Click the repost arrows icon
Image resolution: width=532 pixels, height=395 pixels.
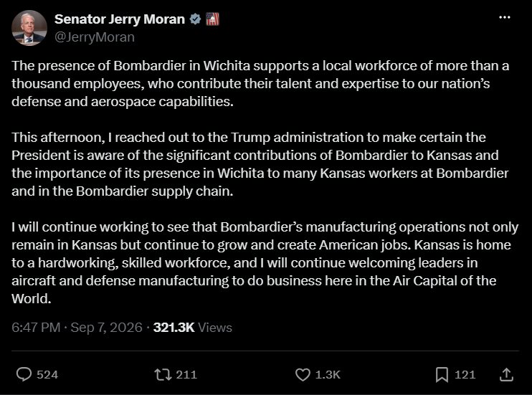pyautogui.click(x=163, y=375)
